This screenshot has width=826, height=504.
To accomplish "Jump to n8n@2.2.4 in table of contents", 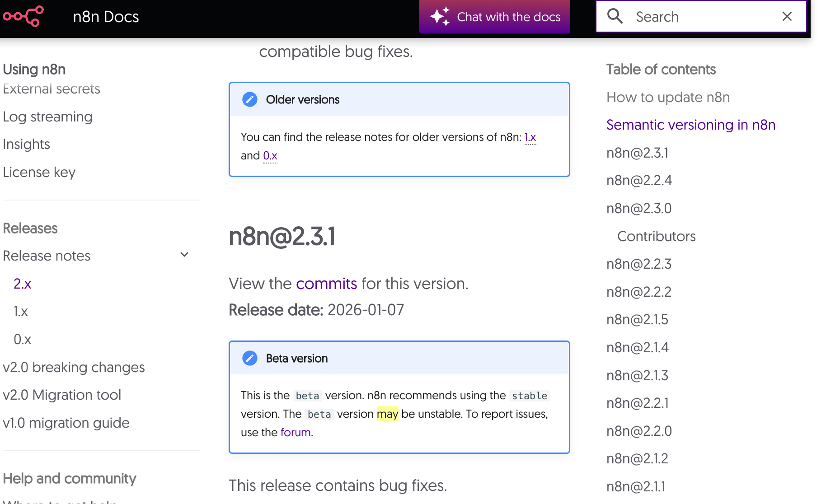I will pyautogui.click(x=639, y=181).
